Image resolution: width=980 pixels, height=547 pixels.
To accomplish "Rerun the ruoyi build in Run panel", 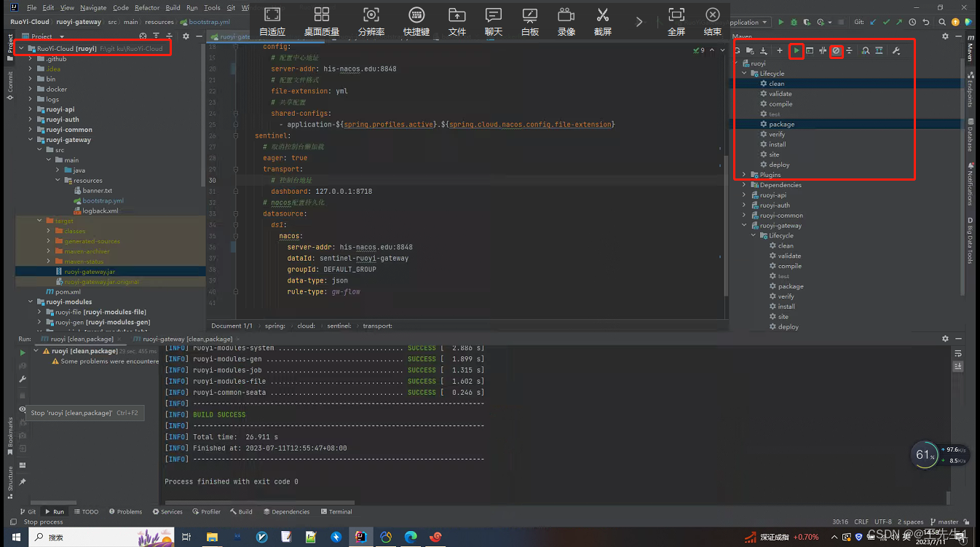I will click(x=23, y=353).
